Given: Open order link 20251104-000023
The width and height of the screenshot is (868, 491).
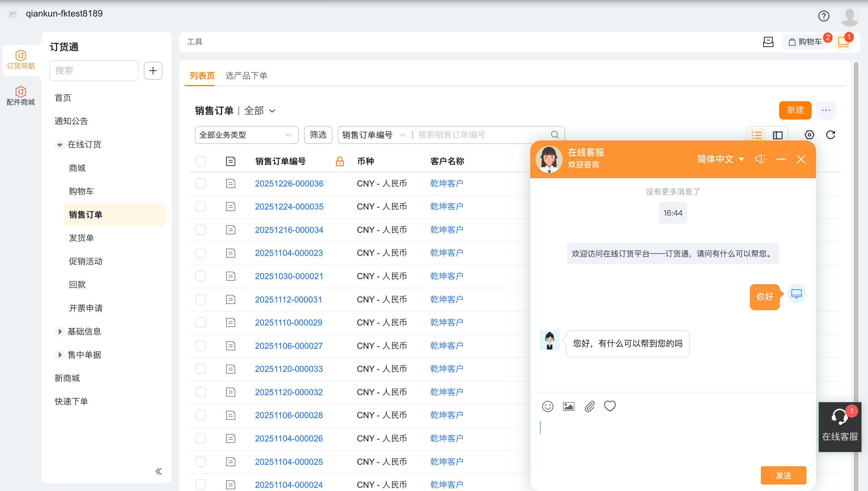Looking at the screenshot, I should [289, 253].
